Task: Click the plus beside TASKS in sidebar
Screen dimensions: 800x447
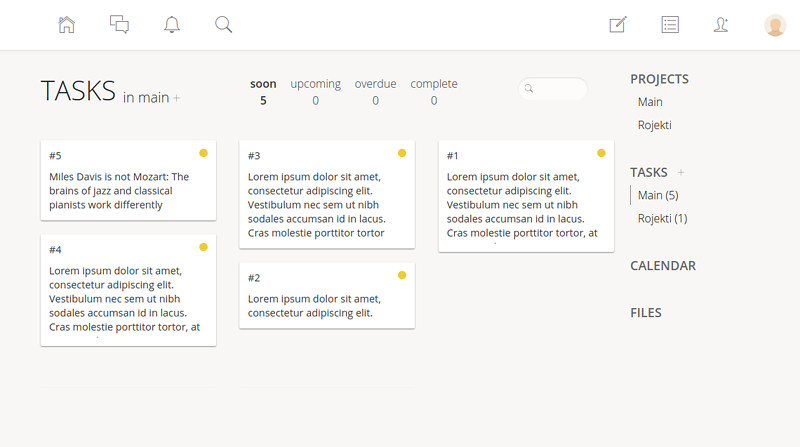Action: 681,173
